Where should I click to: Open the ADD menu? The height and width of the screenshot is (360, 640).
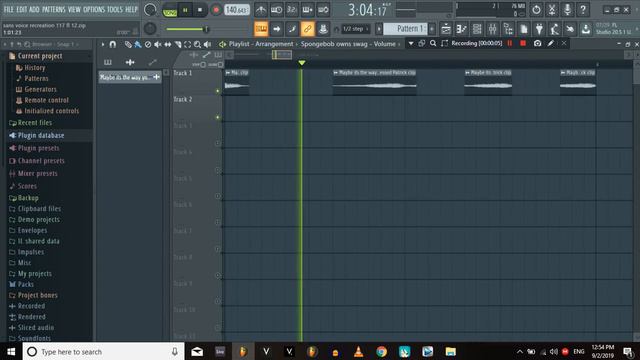pos(34,9)
